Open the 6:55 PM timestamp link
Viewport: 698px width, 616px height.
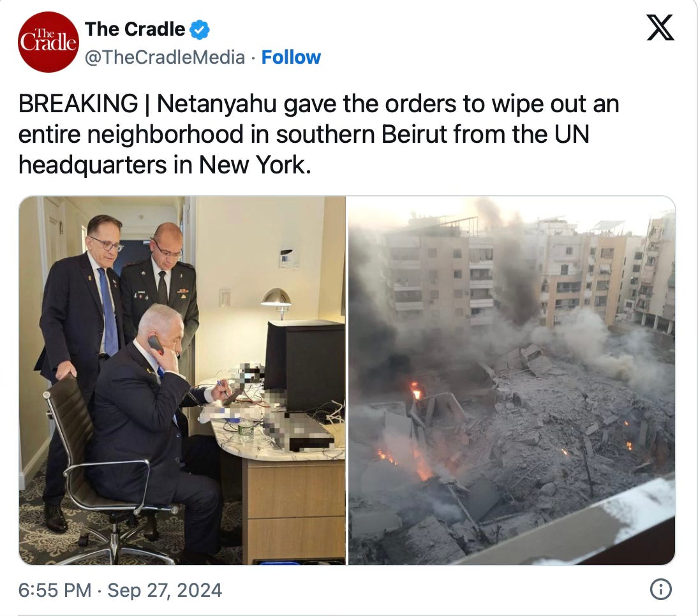(x=55, y=590)
